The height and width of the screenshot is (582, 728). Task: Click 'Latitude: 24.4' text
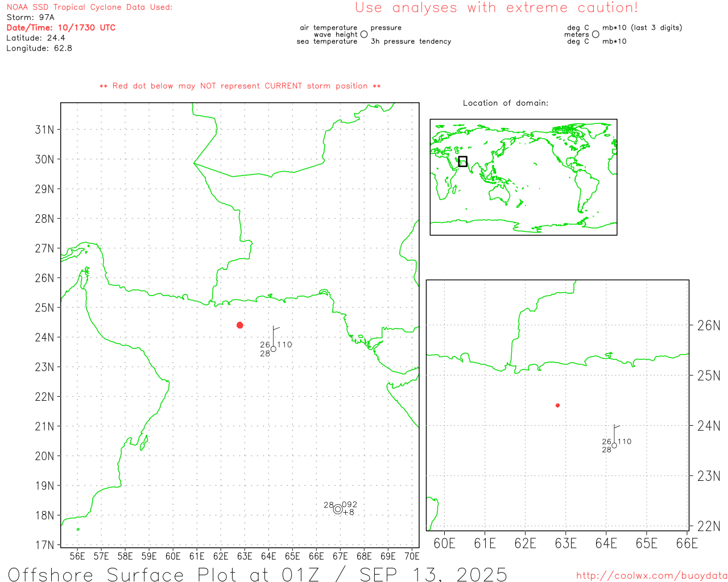(x=36, y=38)
